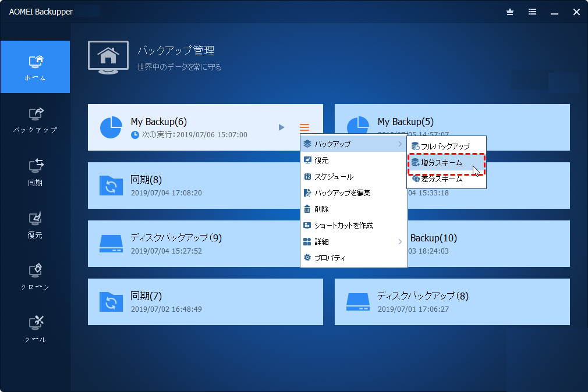The width and height of the screenshot is (588, 392).
Task: Choose ショートカットを作成 from the context menu
Action: [353, 226]
